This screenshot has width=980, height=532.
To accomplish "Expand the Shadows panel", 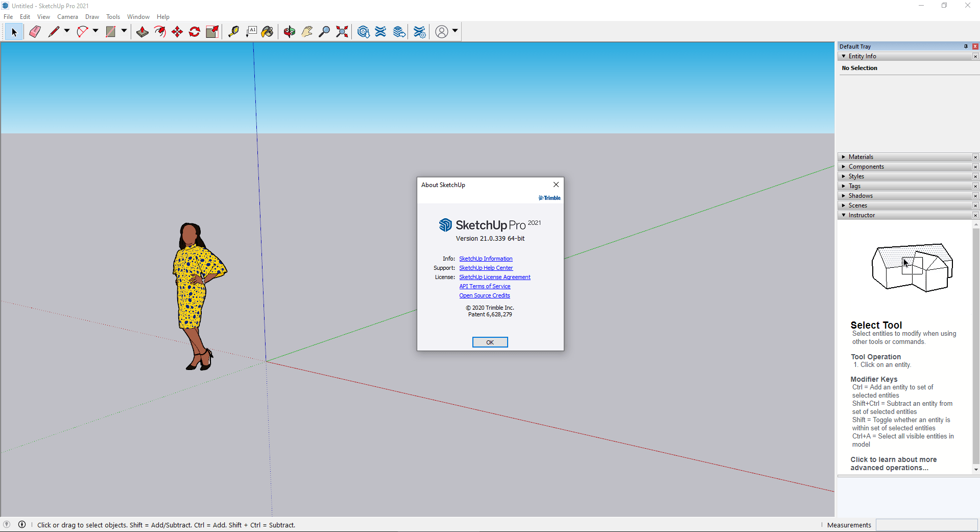I will [x=861, y=196].
